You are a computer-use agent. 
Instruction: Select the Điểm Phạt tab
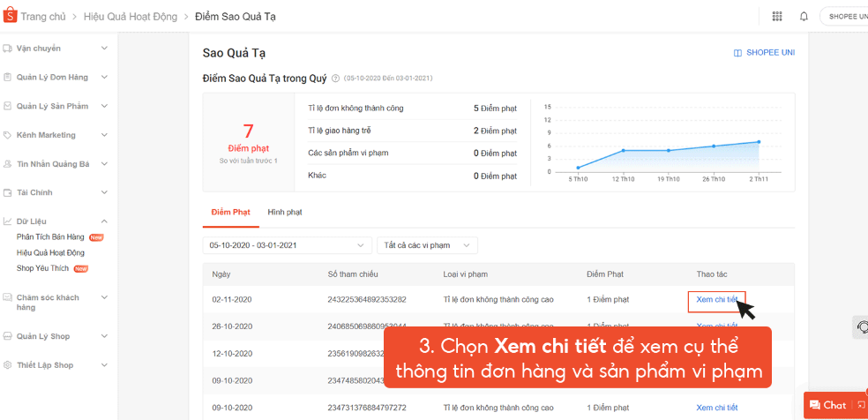coord(230,213)
